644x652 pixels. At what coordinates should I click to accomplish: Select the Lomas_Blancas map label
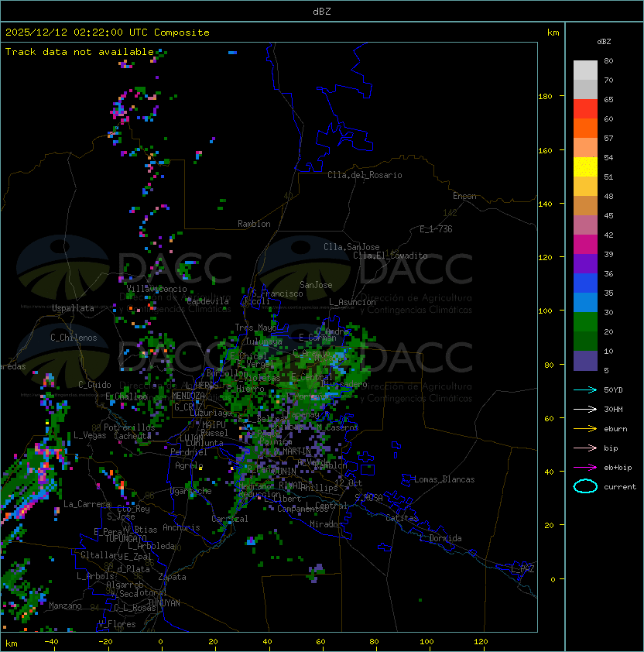tap(444, 479)
